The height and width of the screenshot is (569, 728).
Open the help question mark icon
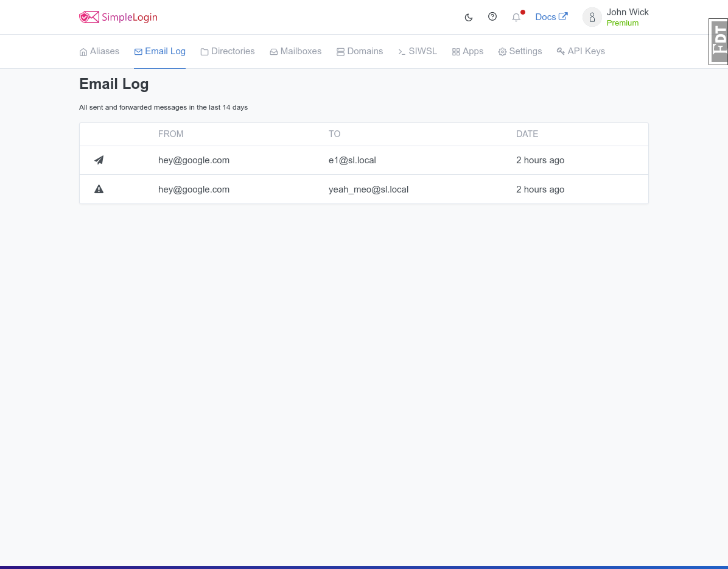coord(492,16)
